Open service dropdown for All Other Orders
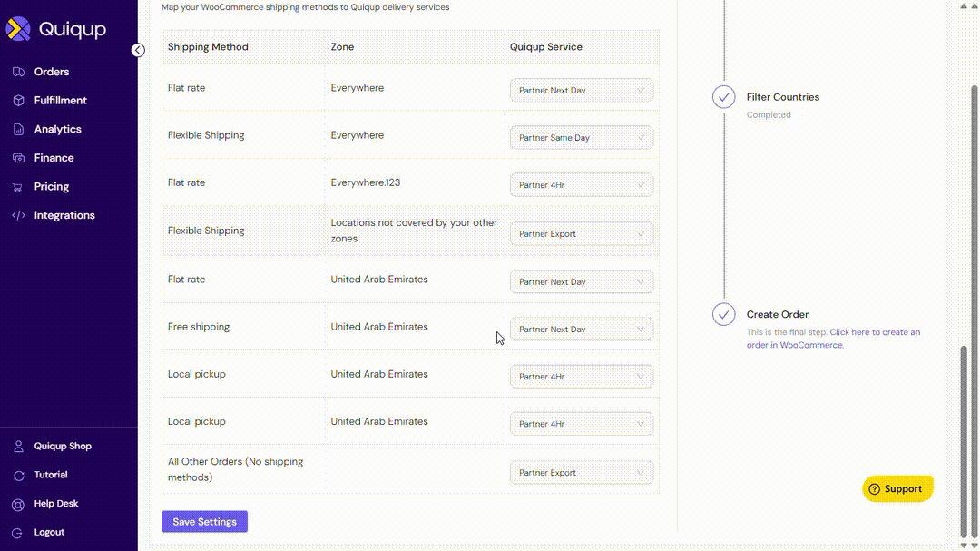The height and width of the screenshot is (551, 980). [x=582, y=473]
